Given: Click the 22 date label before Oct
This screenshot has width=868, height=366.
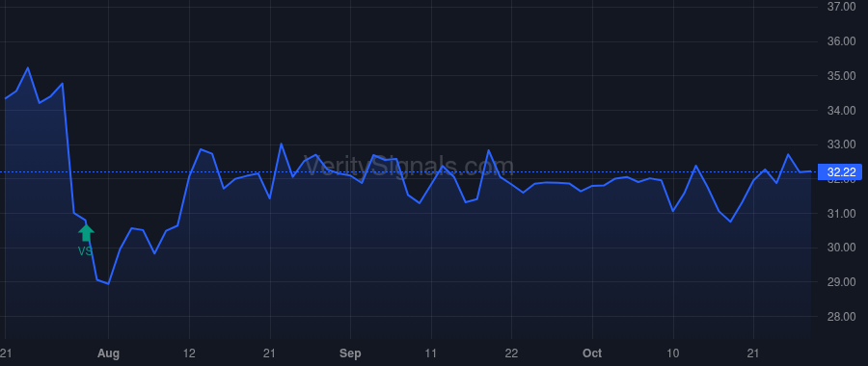Looking at the screenshot, I should [x=511, y=353].
